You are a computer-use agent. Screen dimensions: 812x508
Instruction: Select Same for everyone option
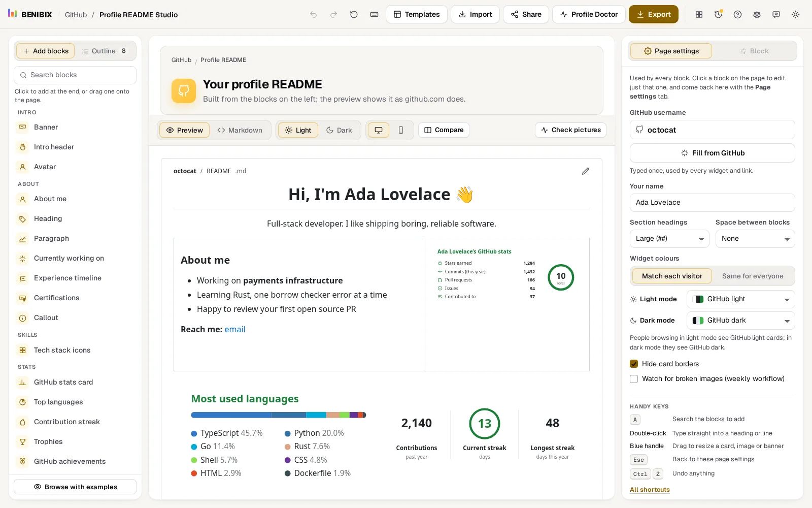[753, 276]
